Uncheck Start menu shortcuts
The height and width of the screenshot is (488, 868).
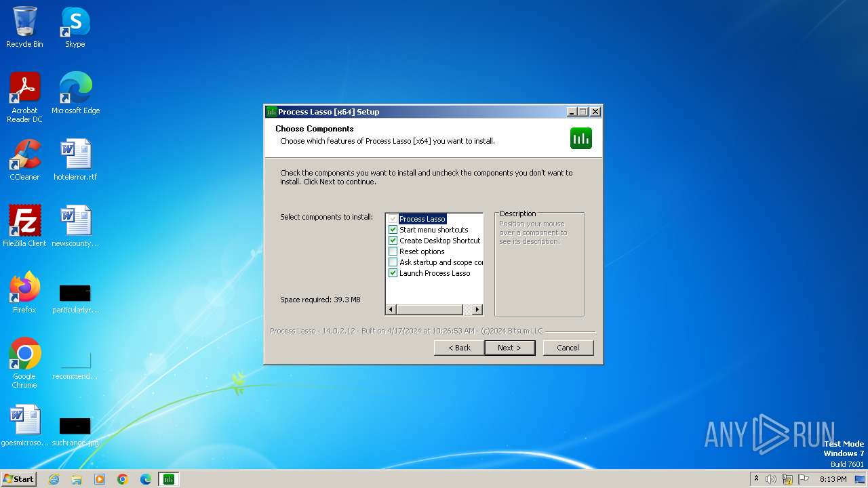[x=393, y=230]
